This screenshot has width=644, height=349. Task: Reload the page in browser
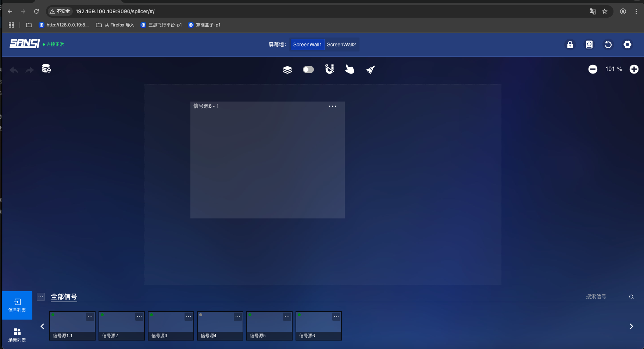click(36, 11)
